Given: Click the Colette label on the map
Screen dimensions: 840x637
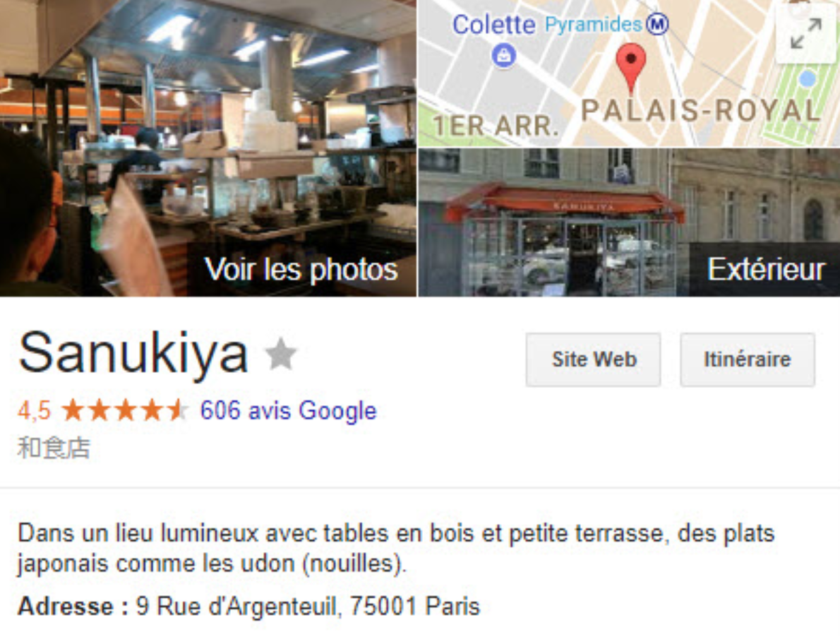Looking at the screenshot, I should click(x=493, y=25).
